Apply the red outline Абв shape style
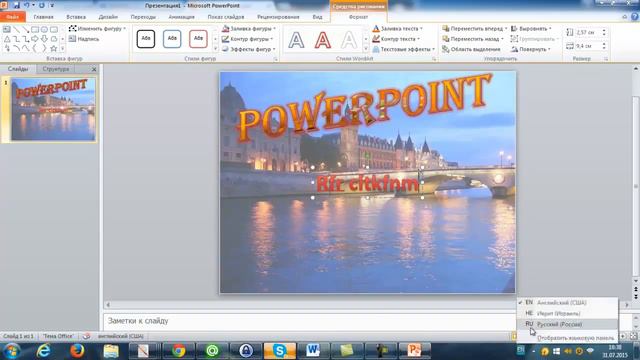Image resolution: width=640 pixels, height=360 pixels. (198, 39)
